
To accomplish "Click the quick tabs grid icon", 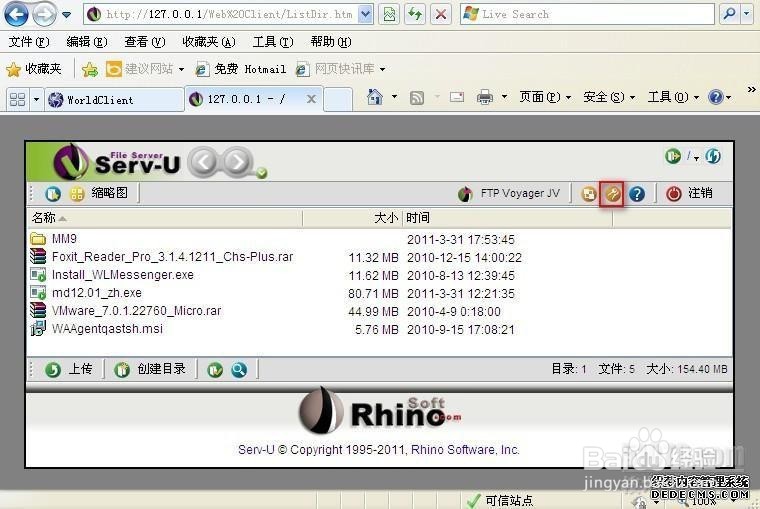I will (17, 99).
